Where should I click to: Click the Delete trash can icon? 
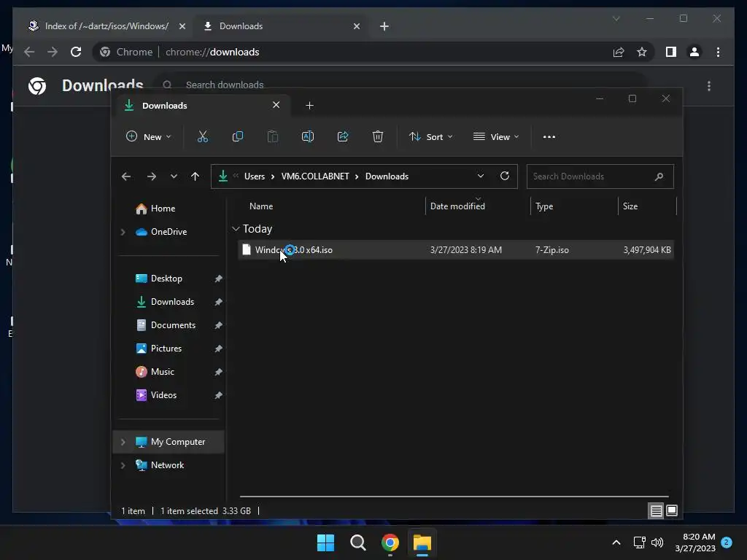point(378,136)
